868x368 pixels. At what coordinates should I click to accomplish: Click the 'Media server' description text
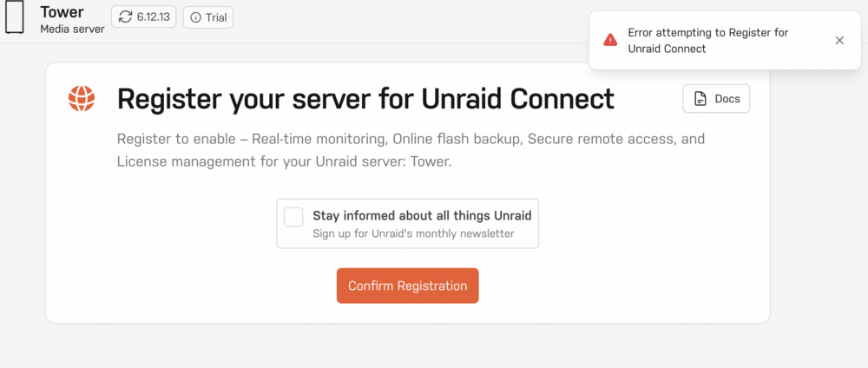coord(72,29)
